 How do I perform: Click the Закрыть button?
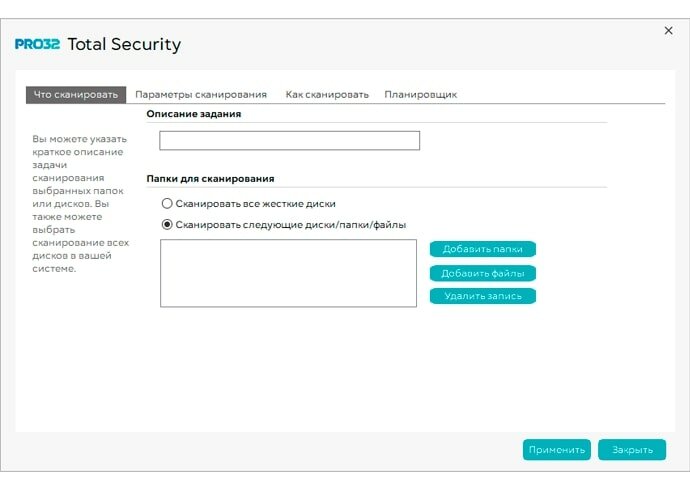pyautogui.click(x=632, y=450)
